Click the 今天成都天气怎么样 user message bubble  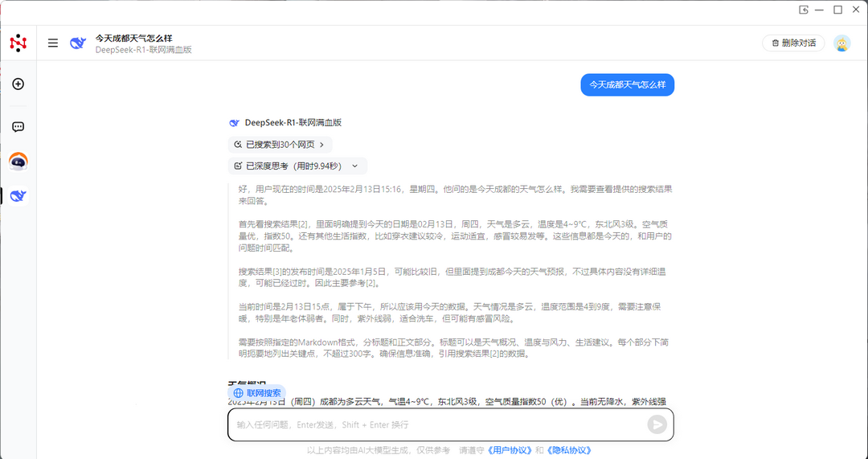[x=627, y=84]
